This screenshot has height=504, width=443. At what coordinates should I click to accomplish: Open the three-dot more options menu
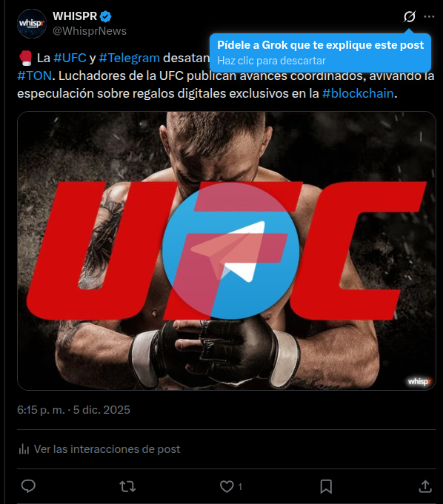(x=429, y=16)
